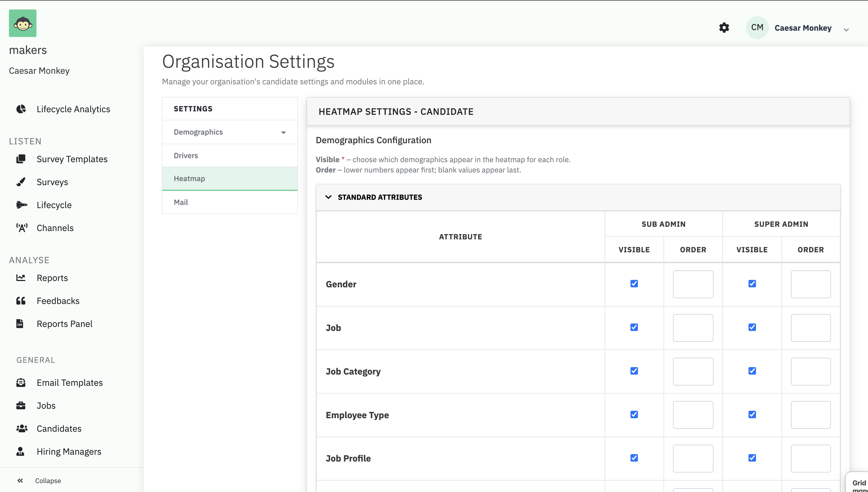The width and height of the screenshot is (868, 492).
Task: Open Lifecycle Analytics in sidebar
Action: tap(73, 109)
